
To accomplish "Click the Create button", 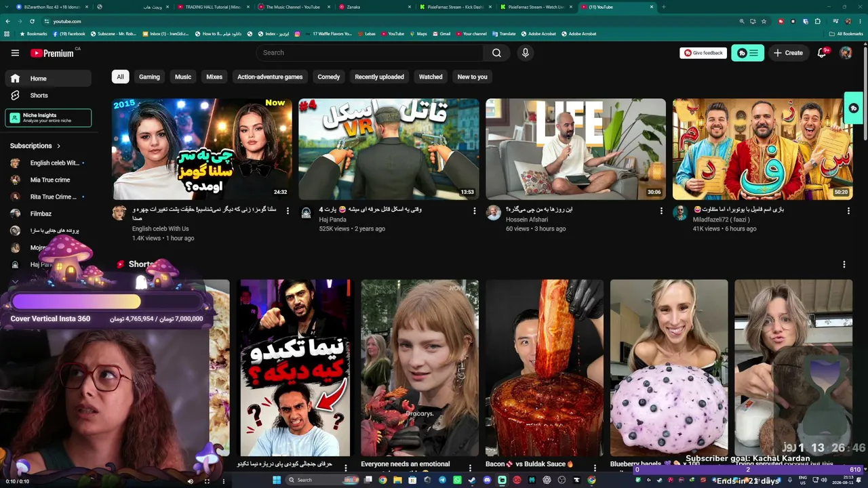I will coord(788,53).
